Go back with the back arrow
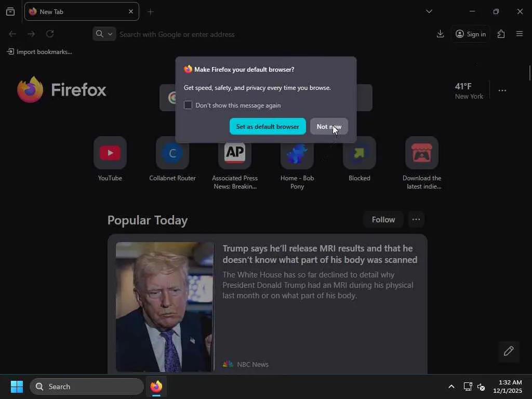 (x=12, y=34)
